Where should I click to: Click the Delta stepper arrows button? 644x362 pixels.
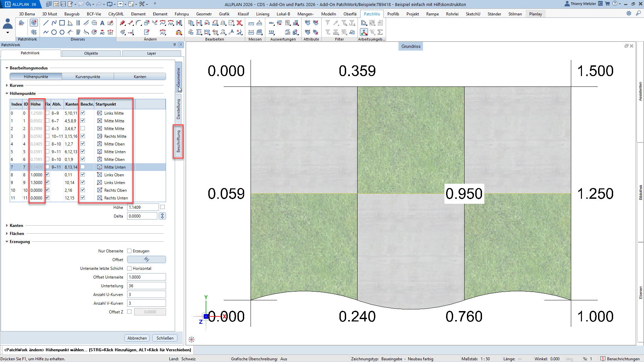(x=162, y=216)
